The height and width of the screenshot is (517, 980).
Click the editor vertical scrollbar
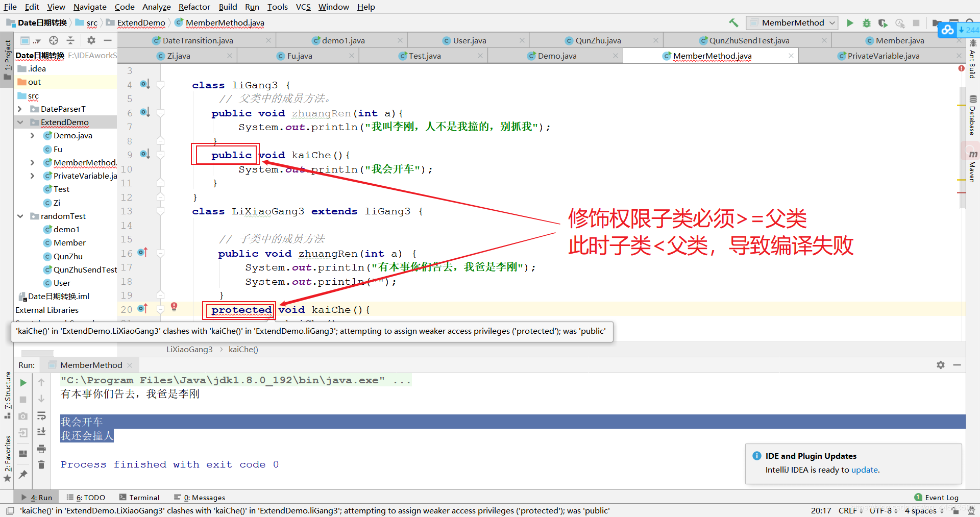click(x=963, y=148)
